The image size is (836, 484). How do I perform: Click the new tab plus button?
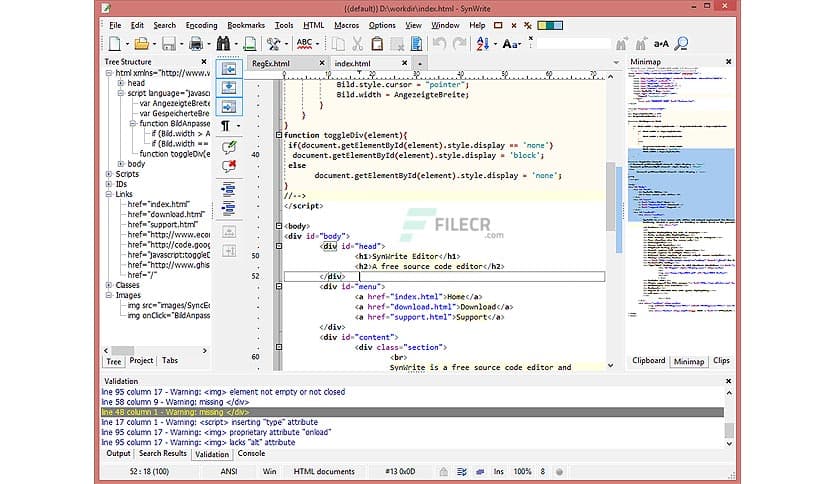[x=420, y=64]
